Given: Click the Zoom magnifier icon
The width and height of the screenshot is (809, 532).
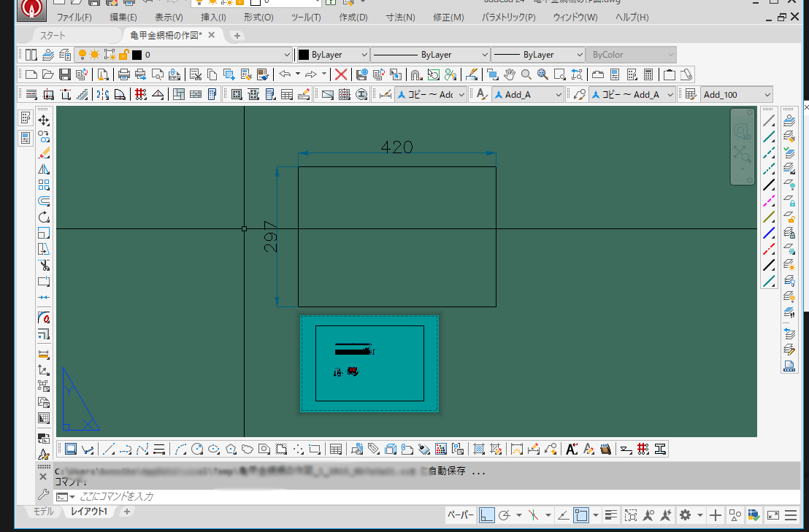Looking at the screenshot, I should point(526,74).
